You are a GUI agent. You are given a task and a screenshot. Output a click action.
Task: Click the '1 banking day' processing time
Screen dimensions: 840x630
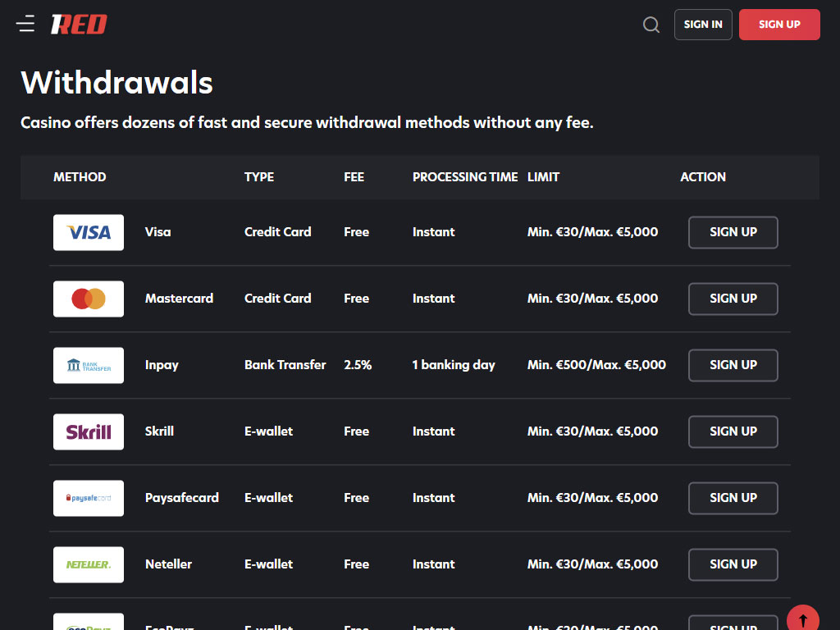coord(454,365)
